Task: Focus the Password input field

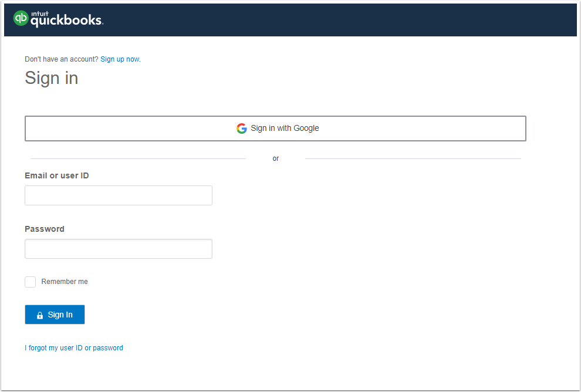Action: 119,249
